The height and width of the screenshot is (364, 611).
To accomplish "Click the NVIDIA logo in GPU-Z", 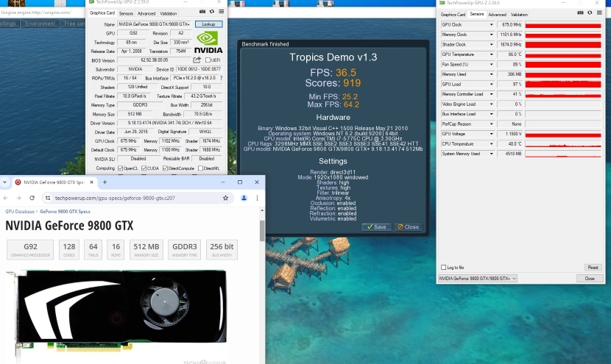I will point(208,43).
